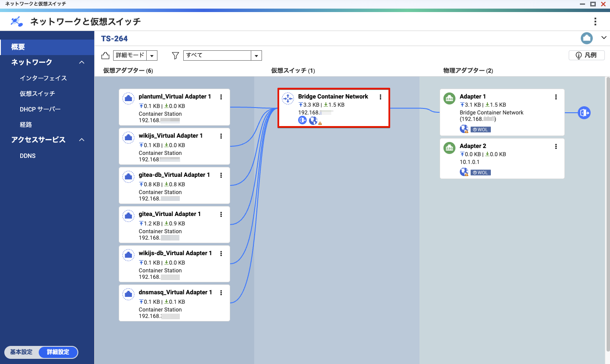Viewport: 610px width, 364px height.
Task: Click gateway icon under Bridge Container Network IP
Action: coord(302,120)
